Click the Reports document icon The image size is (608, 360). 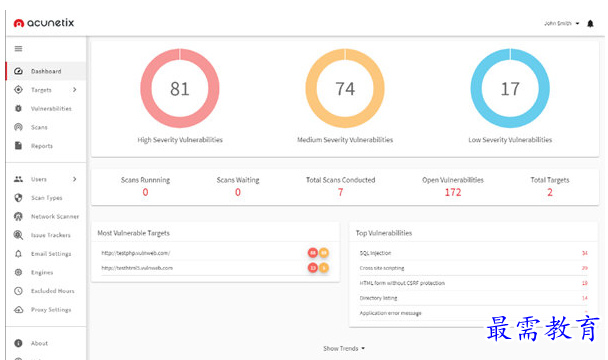pyautogui.click(x=18, y=145)
